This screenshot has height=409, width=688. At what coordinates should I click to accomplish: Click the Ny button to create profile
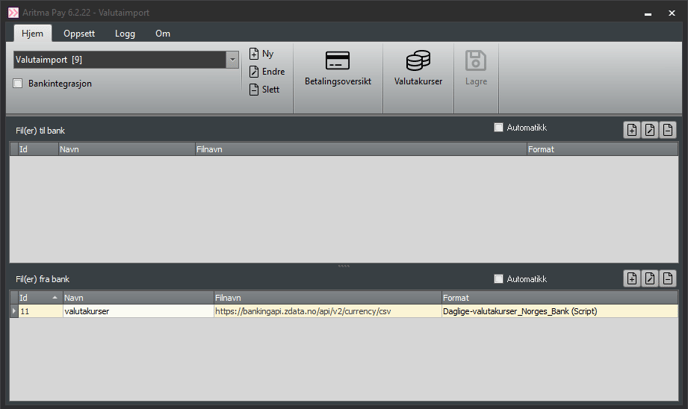coord(261,54)
